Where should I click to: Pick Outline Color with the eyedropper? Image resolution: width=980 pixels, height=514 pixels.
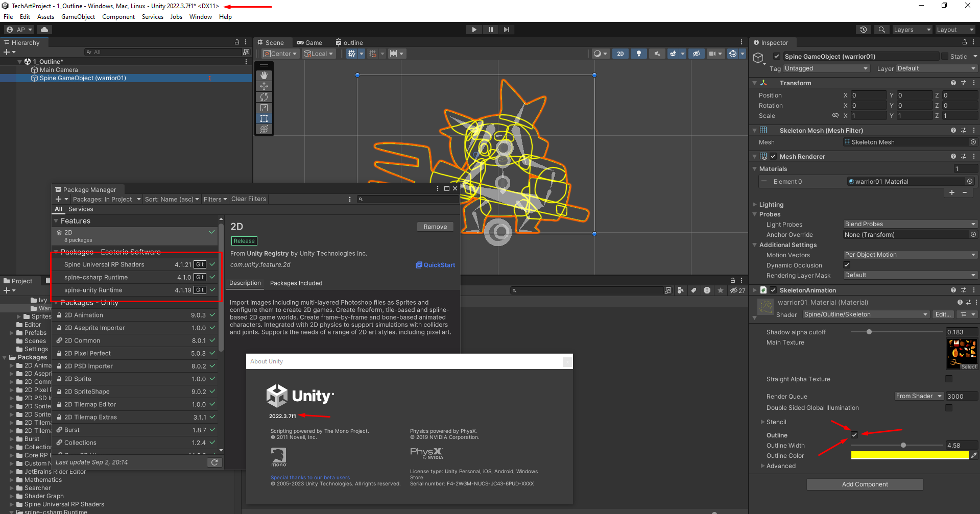[974, 455]
